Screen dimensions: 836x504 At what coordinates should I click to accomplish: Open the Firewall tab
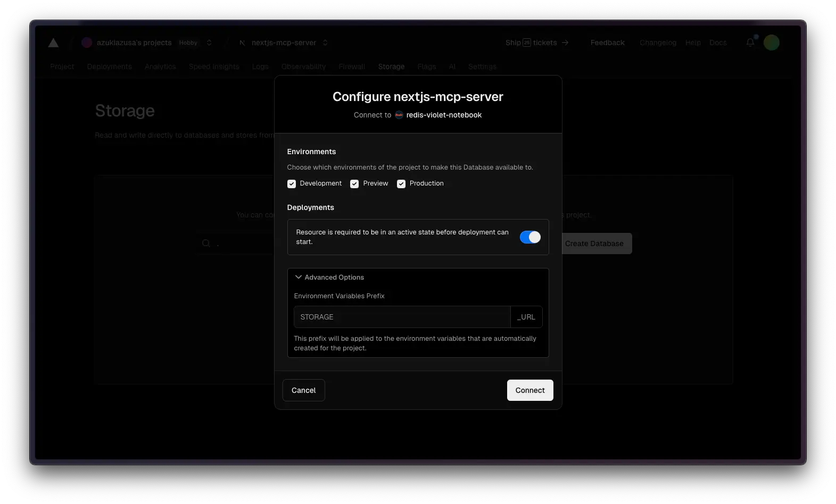coord(352,66)
